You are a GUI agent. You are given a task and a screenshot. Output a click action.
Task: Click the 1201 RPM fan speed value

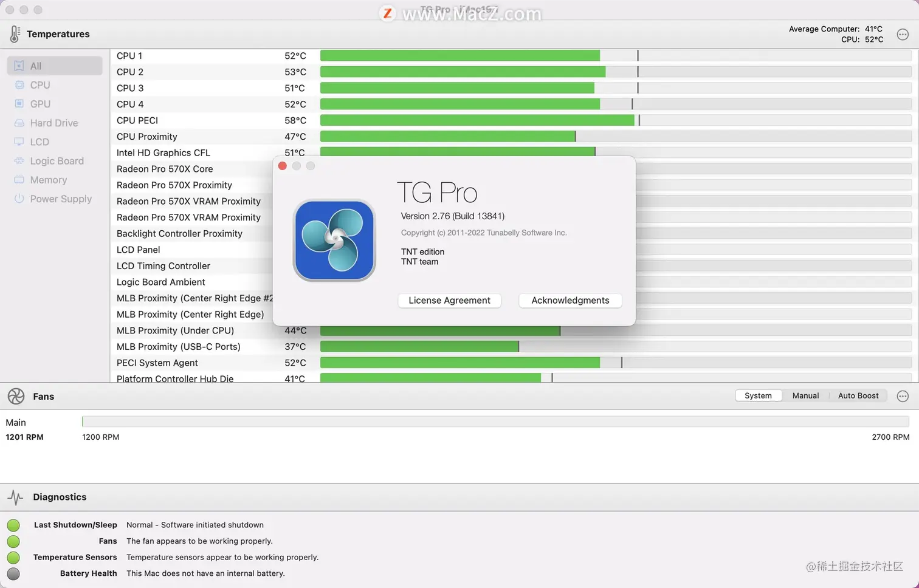(x=24, y=437)
